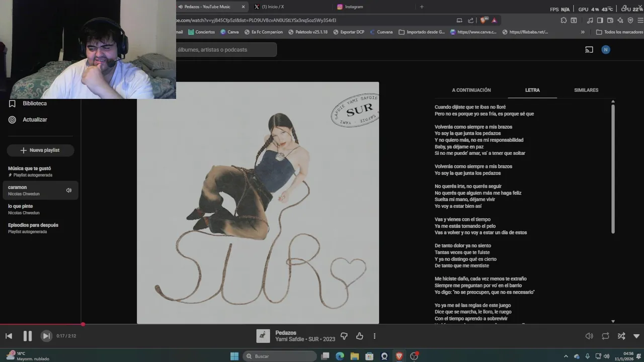Toggle shuffle in player bar

(x=621, y=336)
